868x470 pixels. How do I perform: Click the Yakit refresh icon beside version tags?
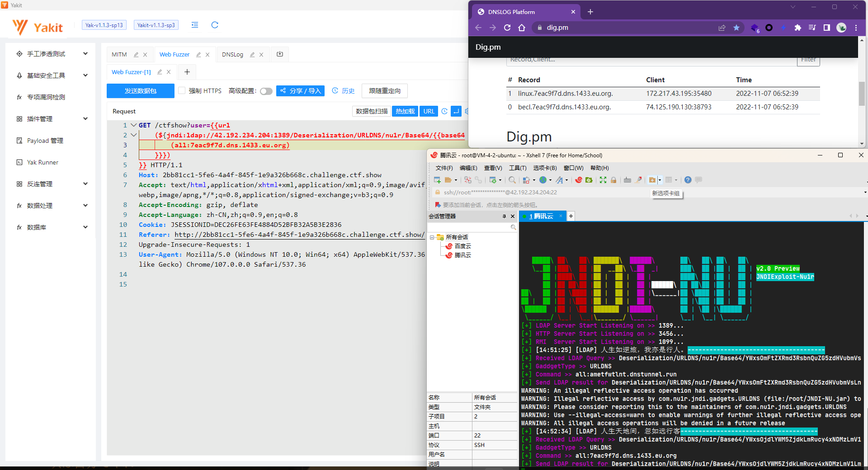[x=215, y=25]
